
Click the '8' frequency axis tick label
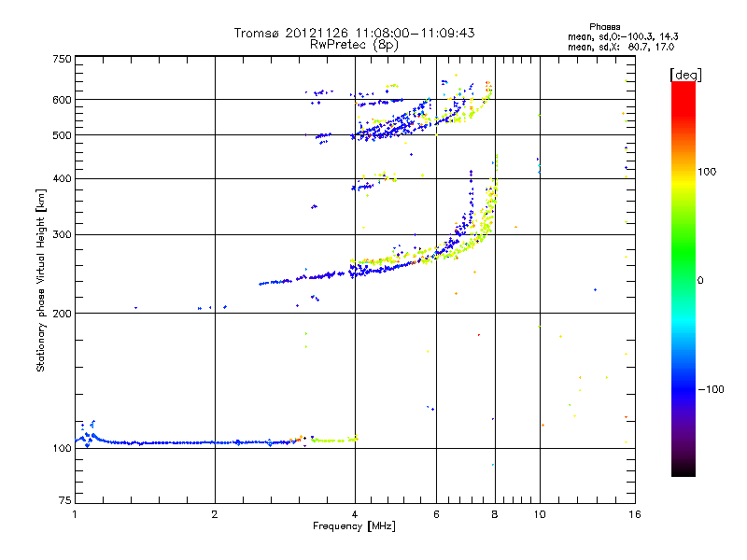click(x=495, y=514)
